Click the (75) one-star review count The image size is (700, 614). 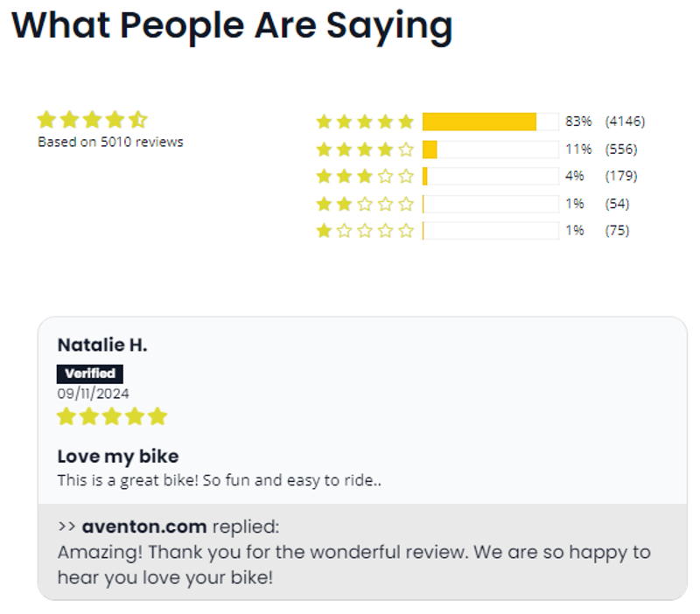[x=618, y=231]
